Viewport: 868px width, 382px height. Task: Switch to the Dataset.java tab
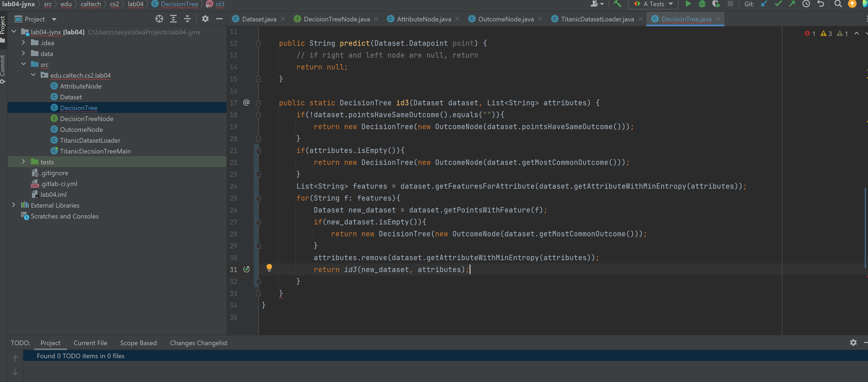click(259, 19)
